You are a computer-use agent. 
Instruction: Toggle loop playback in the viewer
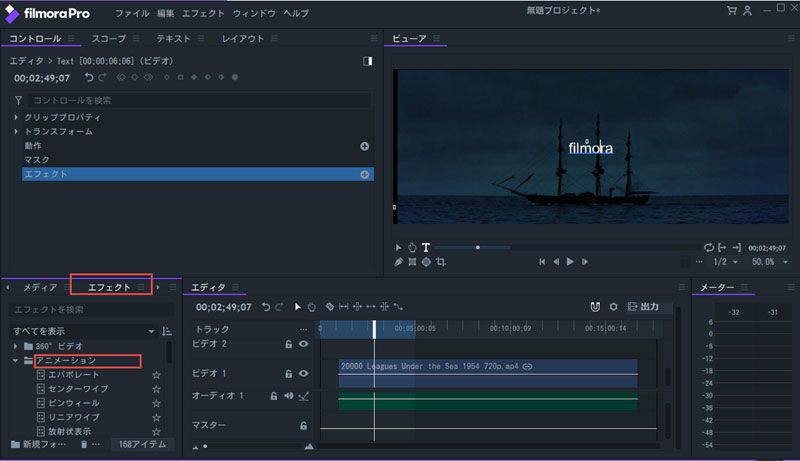click(709, 247)
